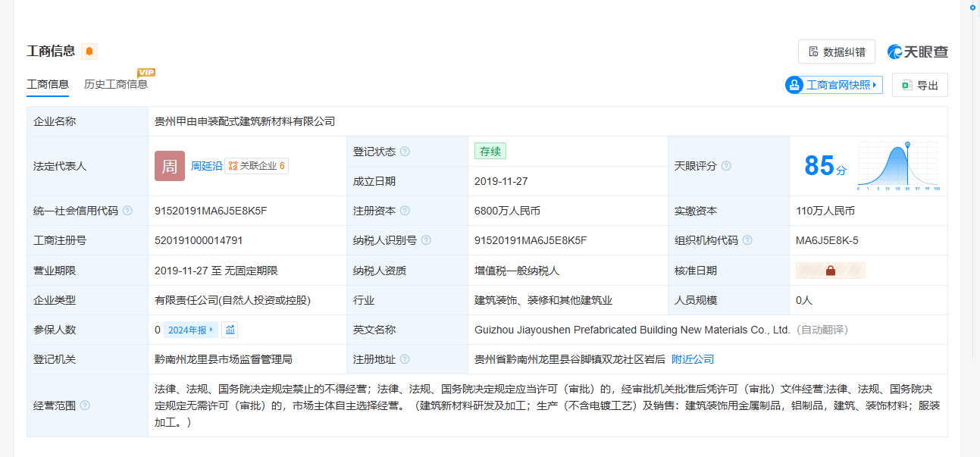980x457 pixels.
Task: Click the 110万人民币 paid-in capital value
Action: (x=825, y=211)
